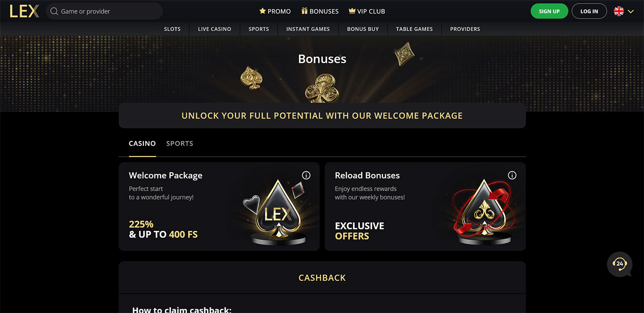Click the UK flag language icon

click(x=619, y=11)
